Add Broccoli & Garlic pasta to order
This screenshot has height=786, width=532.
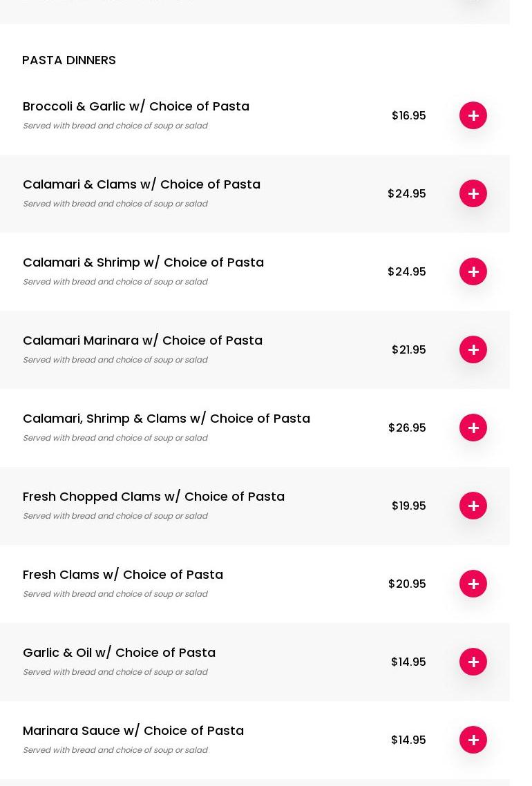473,115
